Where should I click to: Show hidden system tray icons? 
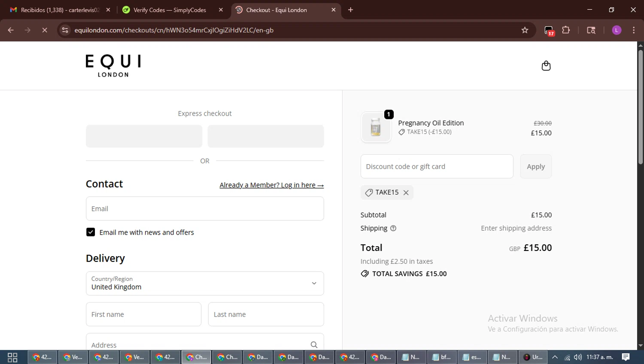click(555, 357)
